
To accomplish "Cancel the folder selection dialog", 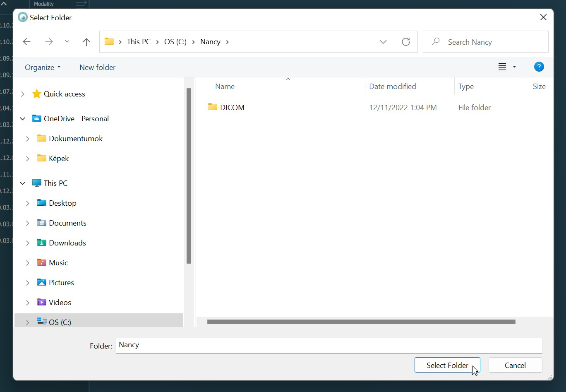I will (515, 366).
